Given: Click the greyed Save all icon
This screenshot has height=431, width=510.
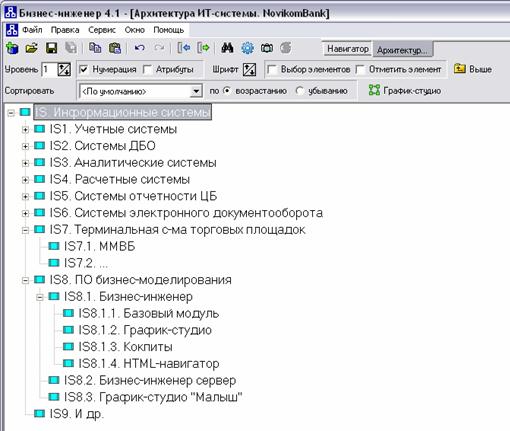Looking at the screenshot, I should tap(71, 48).
